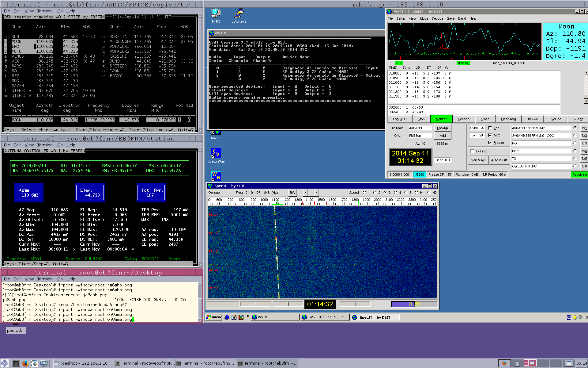Expand the quick launch overflow chevron

point(248,317)
